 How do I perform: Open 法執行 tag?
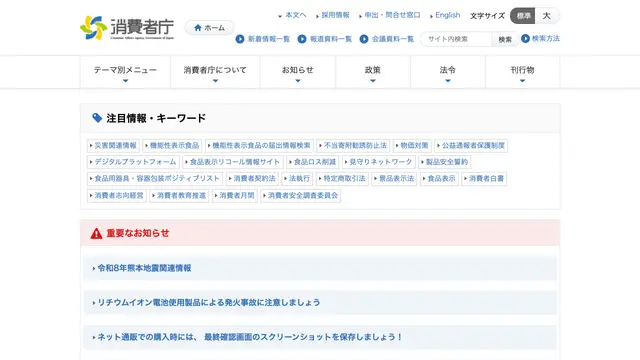point(298,179)
